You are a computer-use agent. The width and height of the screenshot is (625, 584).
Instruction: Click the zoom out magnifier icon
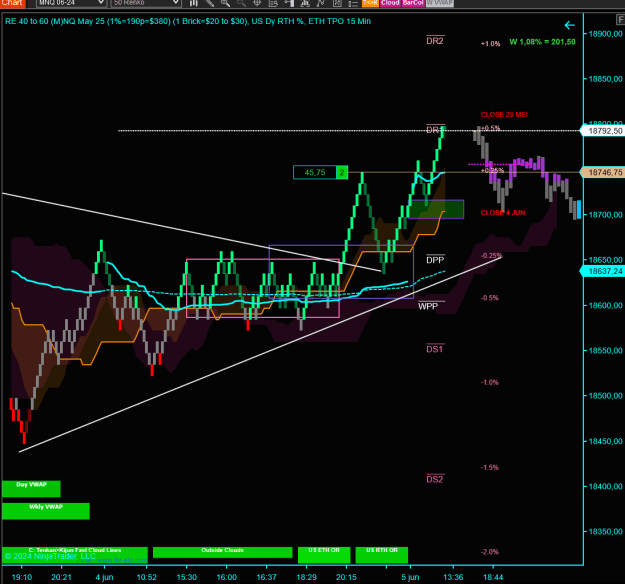point(242,3)
